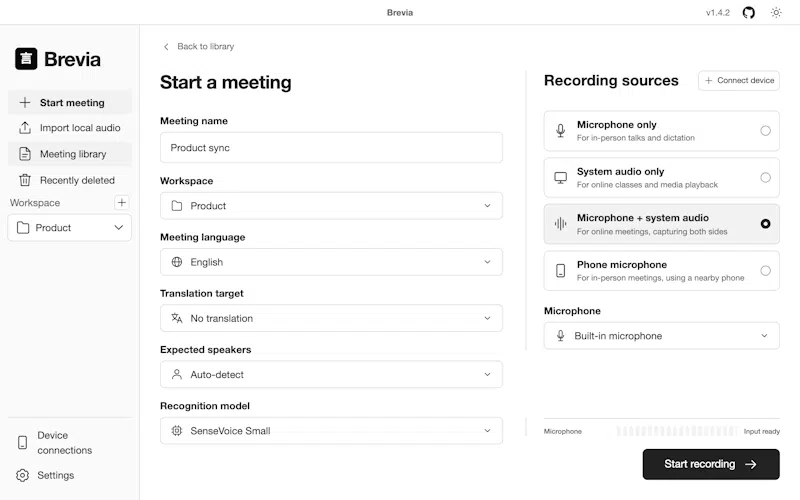
Task: Click the arrow icon on Start recording button
Action: 750,464
